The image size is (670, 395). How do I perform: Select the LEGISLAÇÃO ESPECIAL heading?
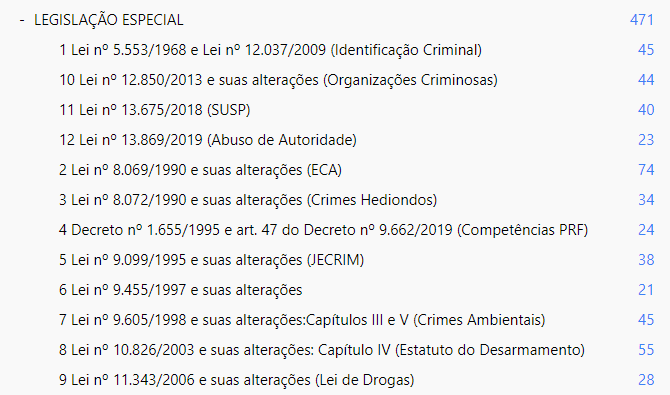coord(109,20)
